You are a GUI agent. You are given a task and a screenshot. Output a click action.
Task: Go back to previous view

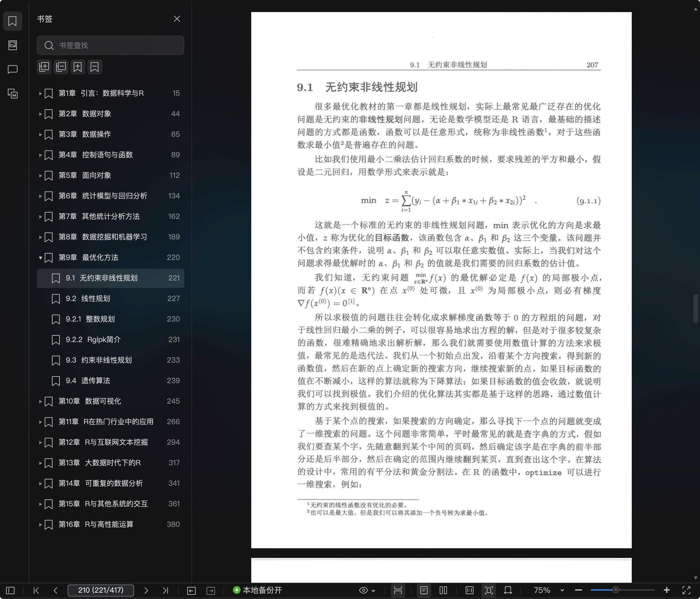click(191, 591)
